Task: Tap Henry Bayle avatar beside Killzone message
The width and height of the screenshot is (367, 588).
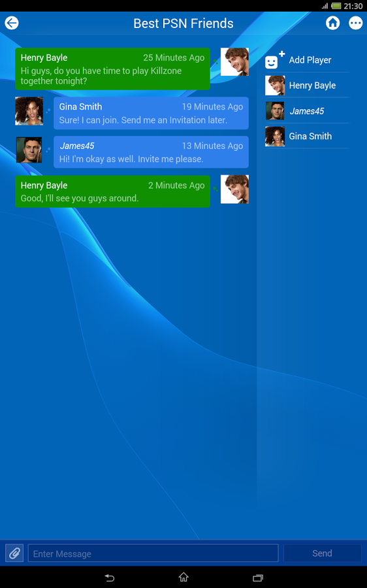Action: (x=234, y=62)
